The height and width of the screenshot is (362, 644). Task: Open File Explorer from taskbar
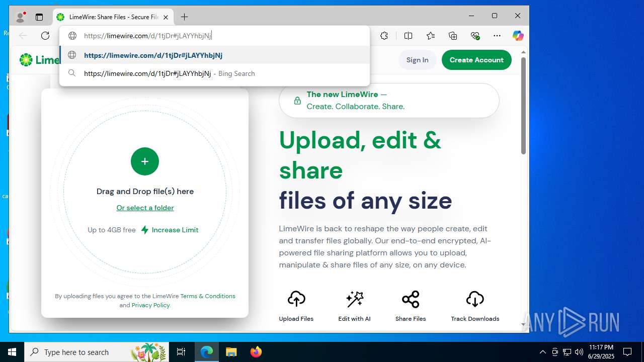(x=231, y=352)
